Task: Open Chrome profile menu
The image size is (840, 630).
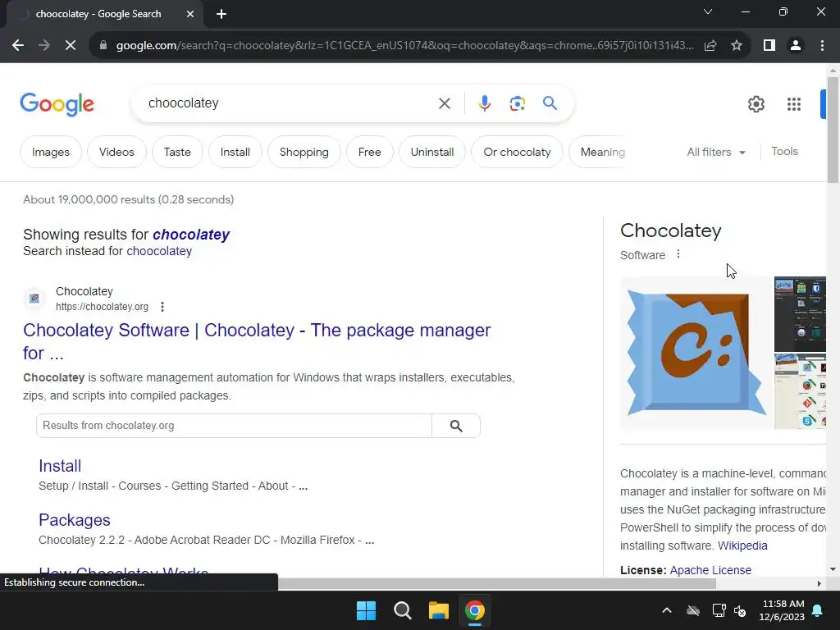Action: pyautogui.click(x=796, y=46)
